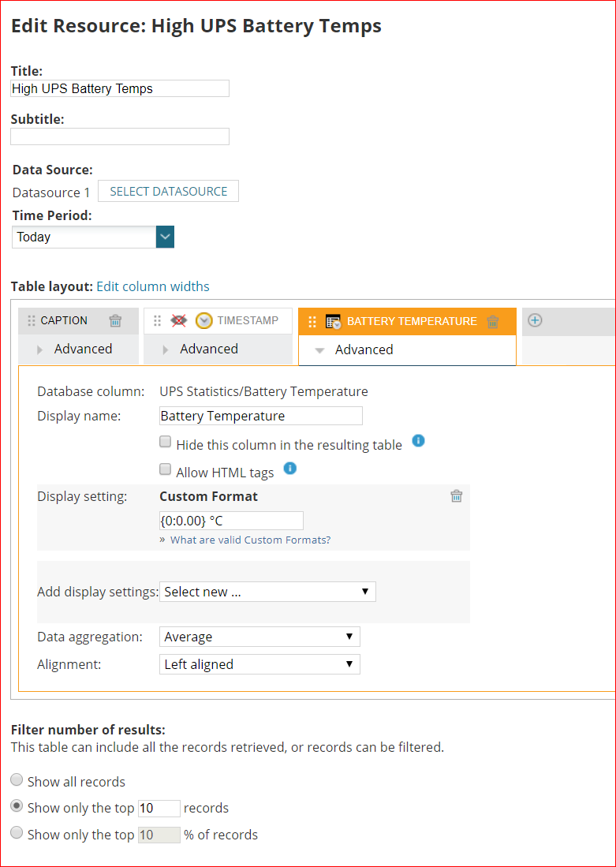
Task: Open the Alignment dropdown
Action: [x=260, y=664]
